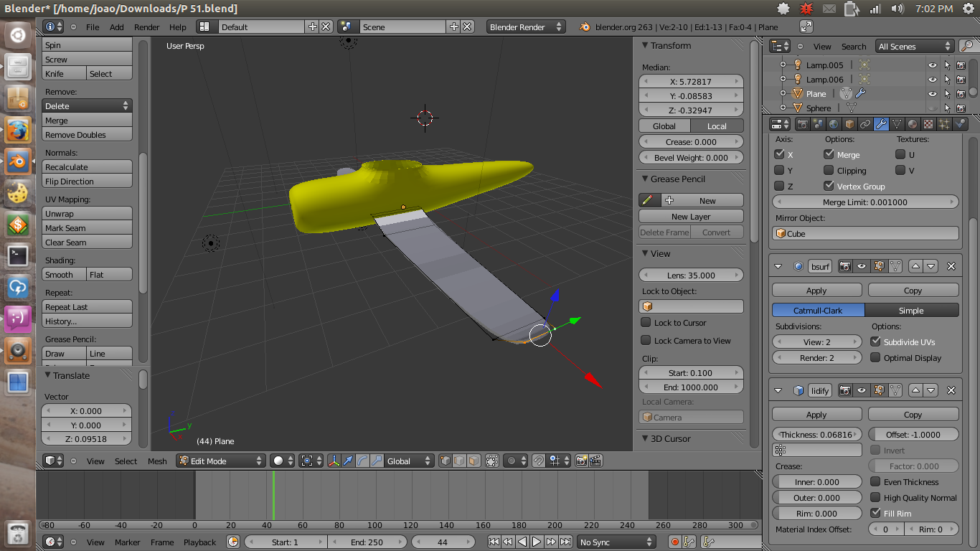Open the Edit Mode dropdown
Viewport: 980px width, 551px height.
coord(220,461)
